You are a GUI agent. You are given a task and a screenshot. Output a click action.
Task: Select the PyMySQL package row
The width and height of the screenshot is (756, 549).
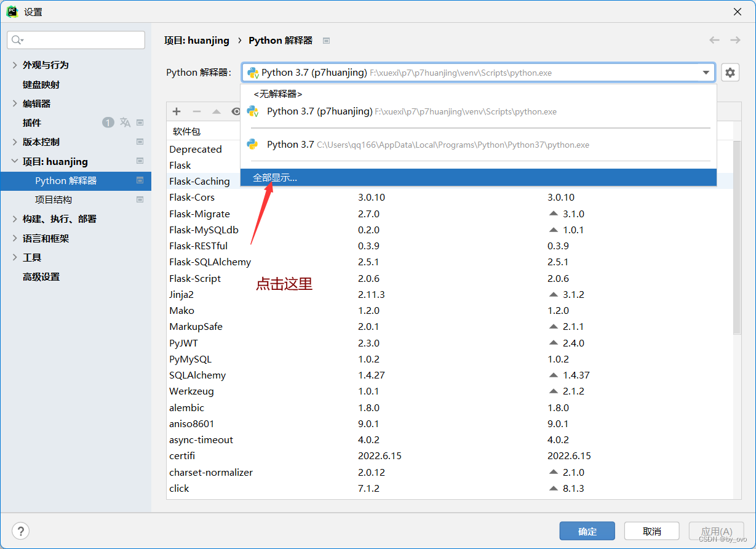(450, 359)
